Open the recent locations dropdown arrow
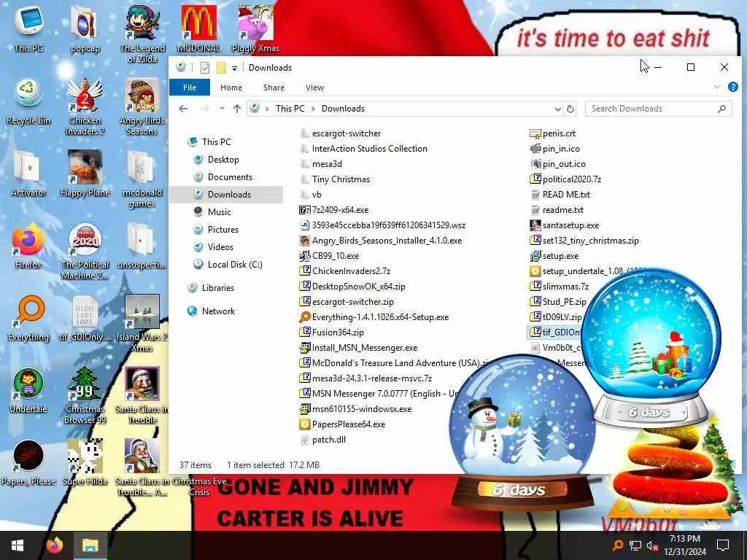The height and width of the screenshot is (560, 747). point(222,109)
